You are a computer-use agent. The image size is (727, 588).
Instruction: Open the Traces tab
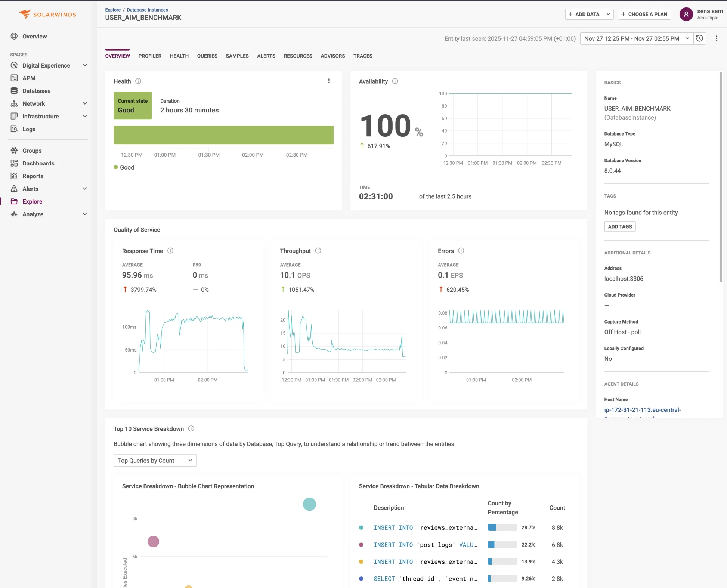[363, 56]
